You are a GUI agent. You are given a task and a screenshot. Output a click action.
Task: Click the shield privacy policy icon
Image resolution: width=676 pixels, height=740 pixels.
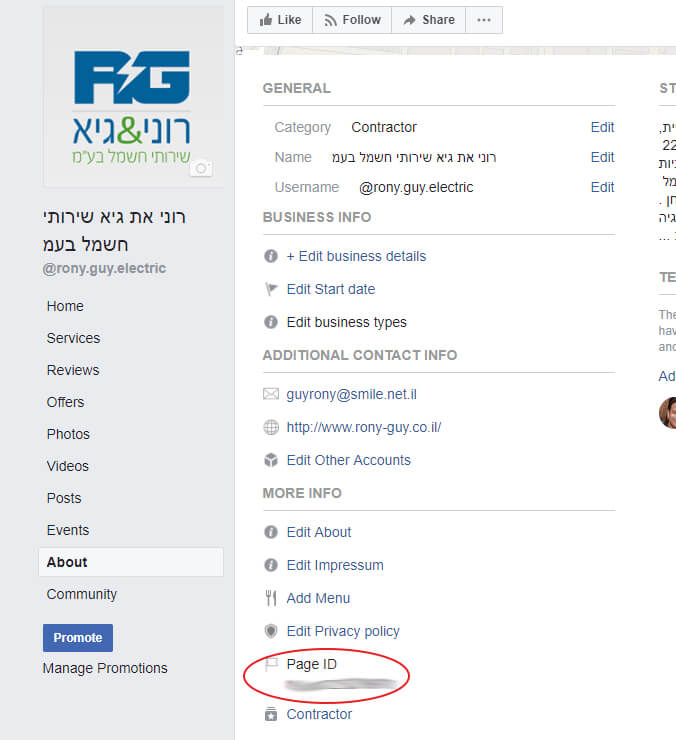[270, 631]
